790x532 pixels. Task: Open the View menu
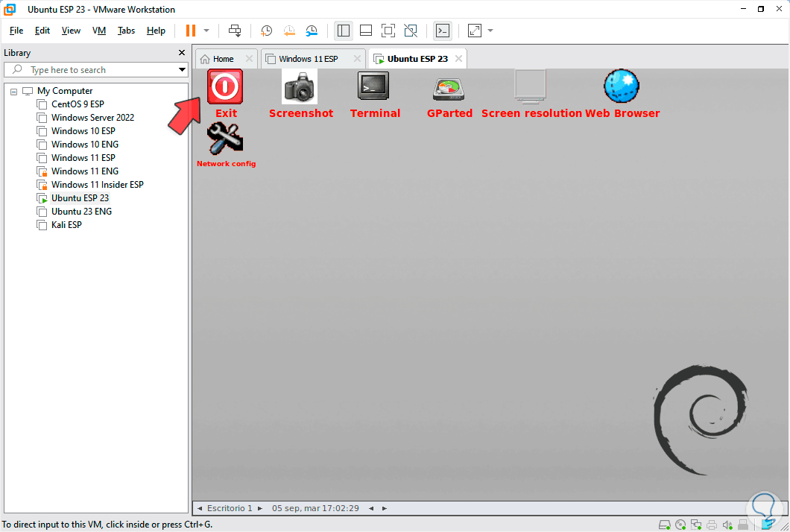click(x=71, y=31)
